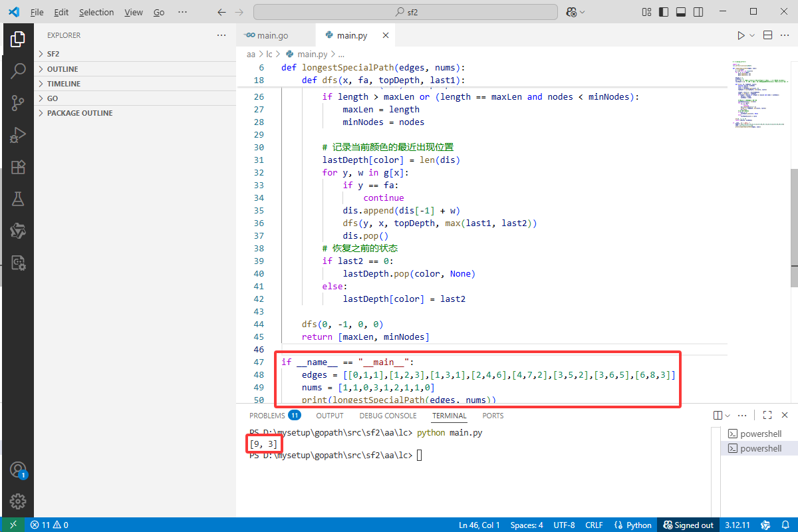Open the Go menu

[159, 12]
